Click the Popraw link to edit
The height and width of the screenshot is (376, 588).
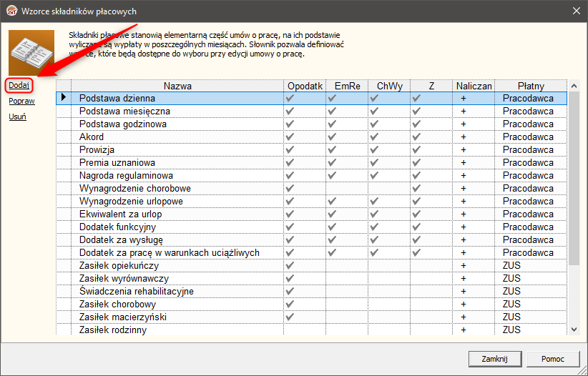tap(21, 102)
